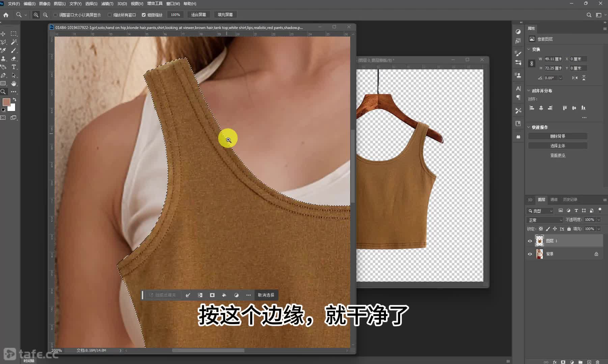Screen dimensions: 608x364
Task: Toggle lock image pixels brush icon
Action: (548, 229)
